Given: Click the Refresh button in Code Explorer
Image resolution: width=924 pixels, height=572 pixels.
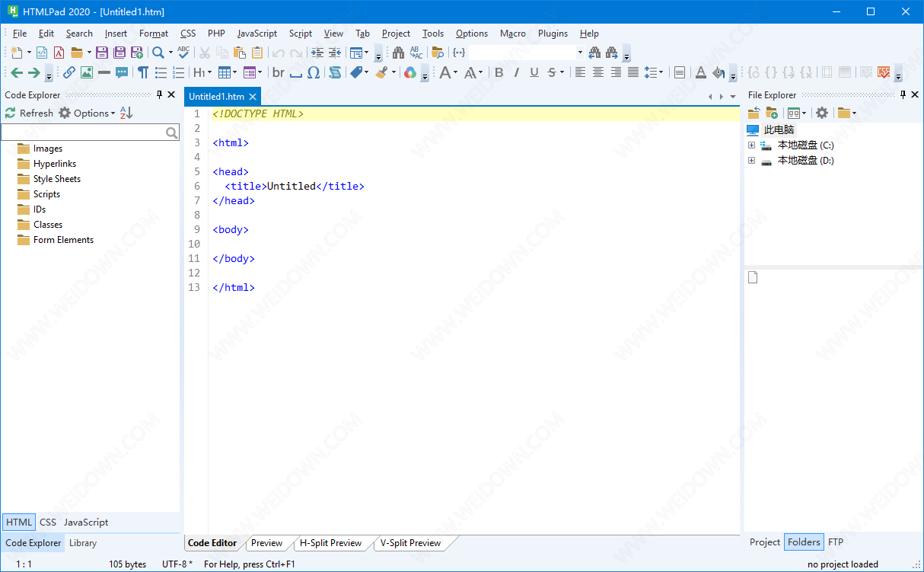Looking at the screenshot, I should [x=29, y=113].
